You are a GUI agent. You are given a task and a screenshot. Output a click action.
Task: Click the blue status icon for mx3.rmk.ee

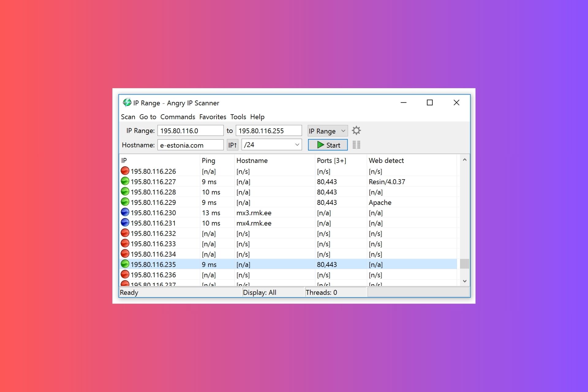pos(125,212)
